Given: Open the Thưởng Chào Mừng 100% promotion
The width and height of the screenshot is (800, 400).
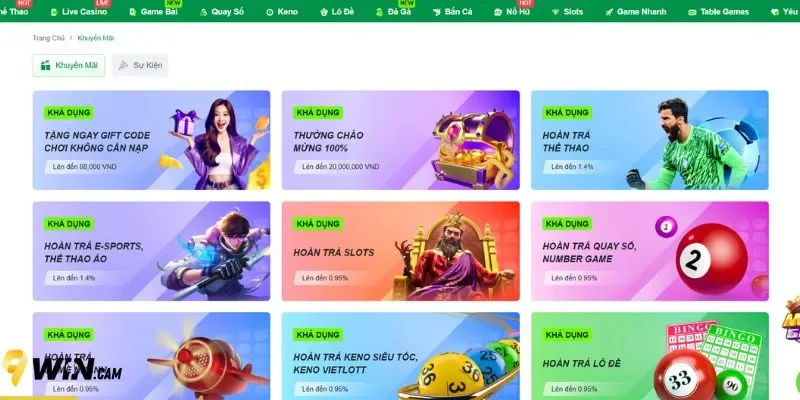Looking at the screenshot, I should coord(401,140).
